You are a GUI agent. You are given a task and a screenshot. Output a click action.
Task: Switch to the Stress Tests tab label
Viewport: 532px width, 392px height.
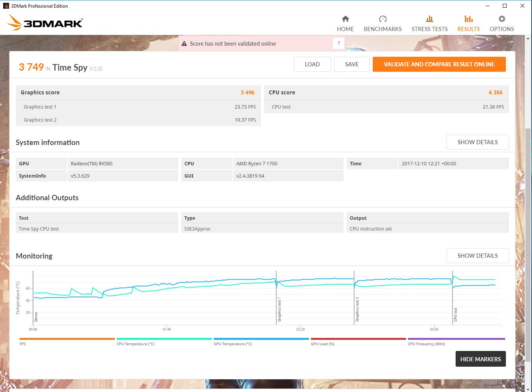point(429,29)
